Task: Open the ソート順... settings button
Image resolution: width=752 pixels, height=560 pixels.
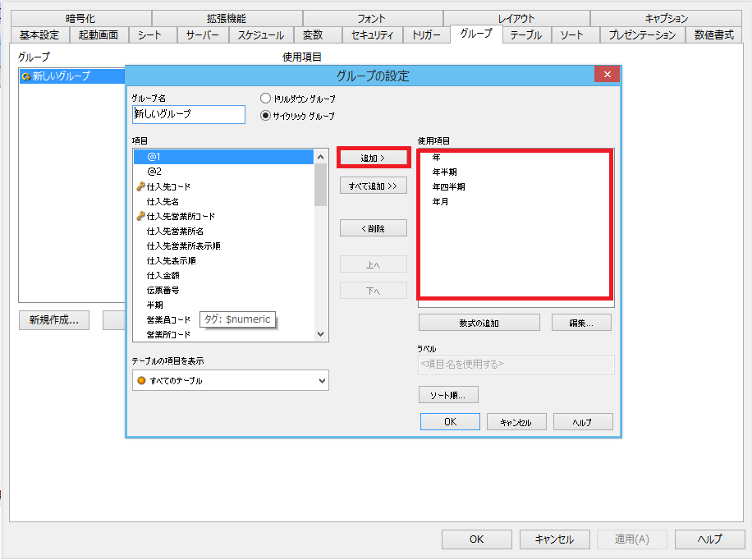Action: tap(448, 395)
